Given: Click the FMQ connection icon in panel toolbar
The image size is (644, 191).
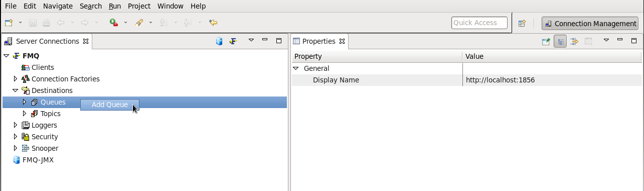Looking at the screenshot, I should click(233, 41).
